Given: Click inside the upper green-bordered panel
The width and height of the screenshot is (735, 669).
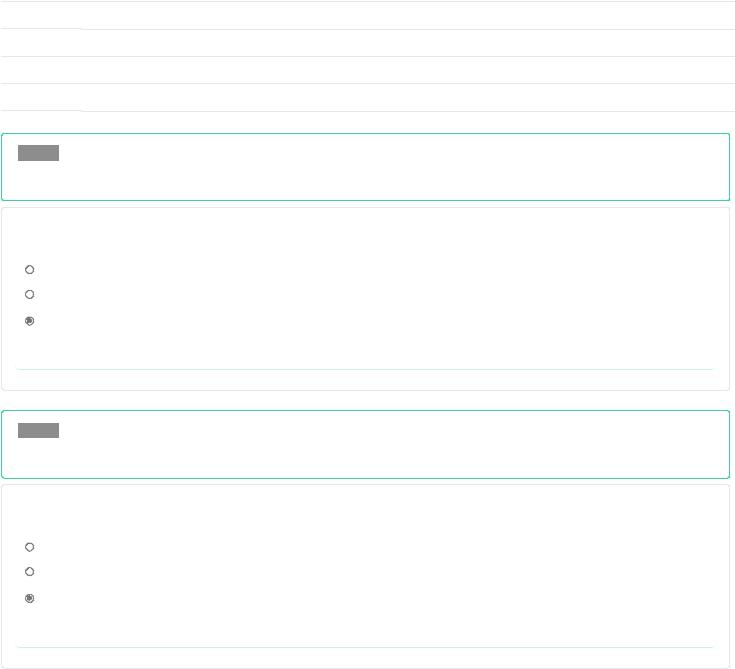Looking at the screenshot, I should click(x=366, y=167).
